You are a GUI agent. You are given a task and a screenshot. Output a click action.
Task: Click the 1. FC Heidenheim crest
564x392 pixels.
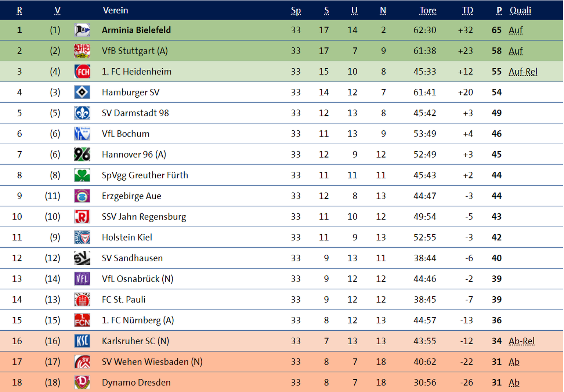82,72
